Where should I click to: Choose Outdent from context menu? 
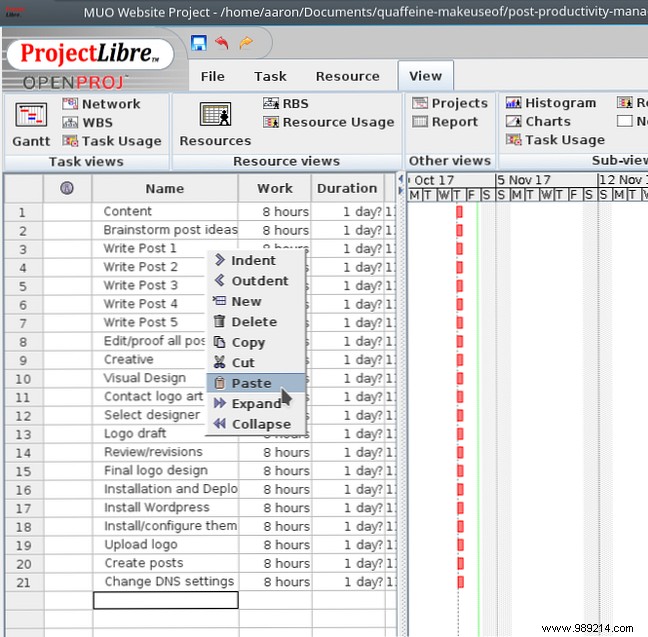click(256, 281)
